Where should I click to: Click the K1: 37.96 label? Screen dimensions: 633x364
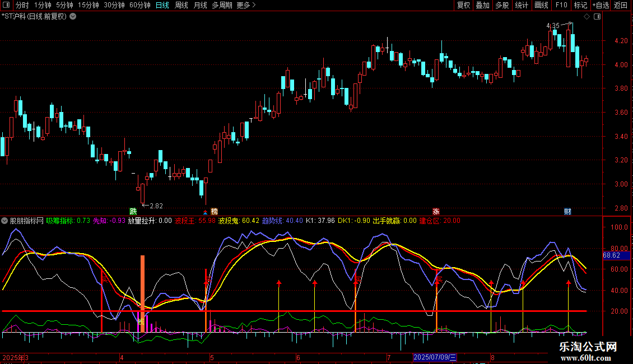(x=320, y=221)
